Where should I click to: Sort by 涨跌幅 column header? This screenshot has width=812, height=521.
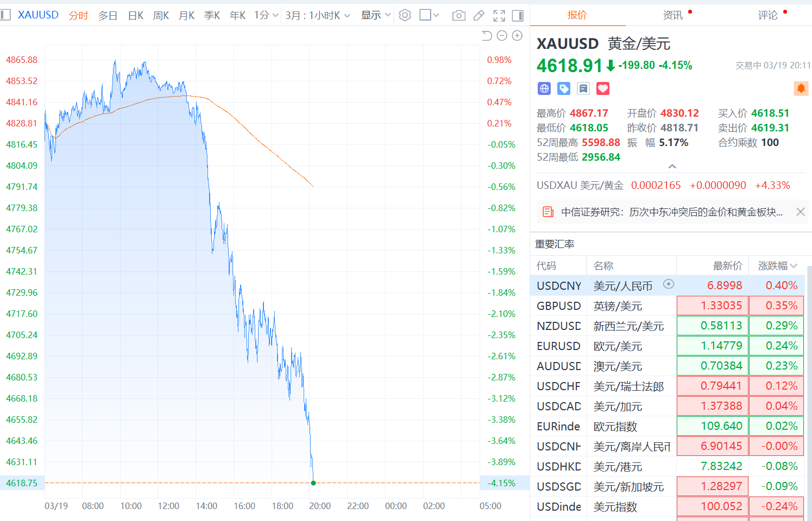point(777,265)
